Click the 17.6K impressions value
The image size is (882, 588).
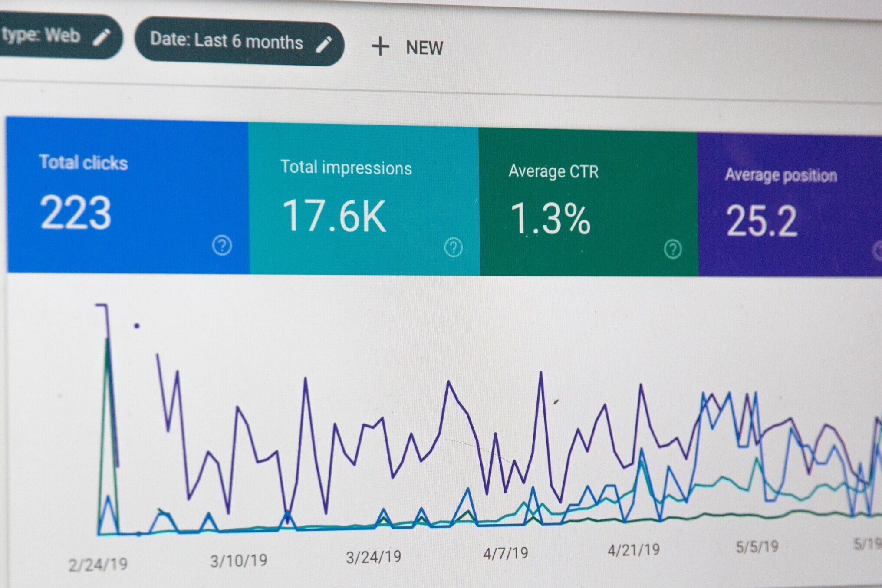334,216
